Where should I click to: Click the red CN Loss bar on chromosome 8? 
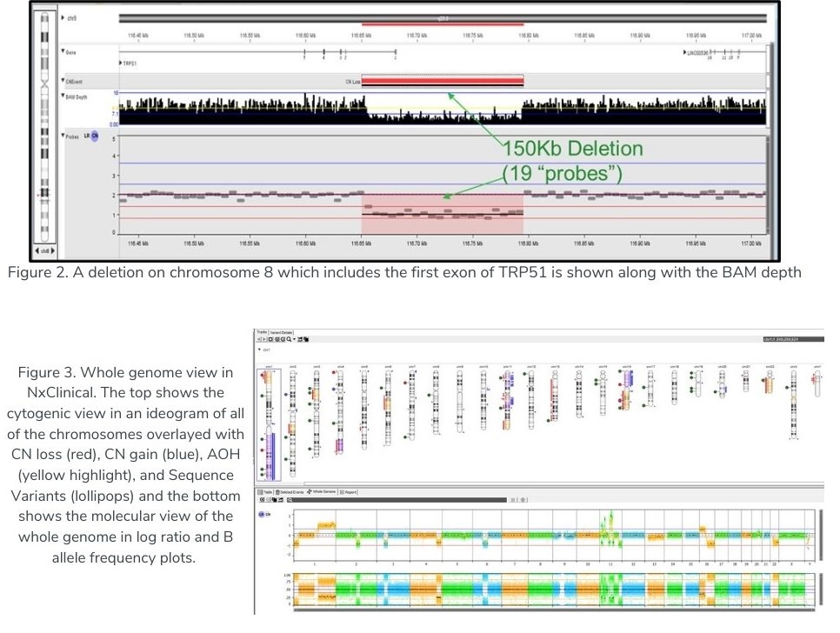coord(443,80)
